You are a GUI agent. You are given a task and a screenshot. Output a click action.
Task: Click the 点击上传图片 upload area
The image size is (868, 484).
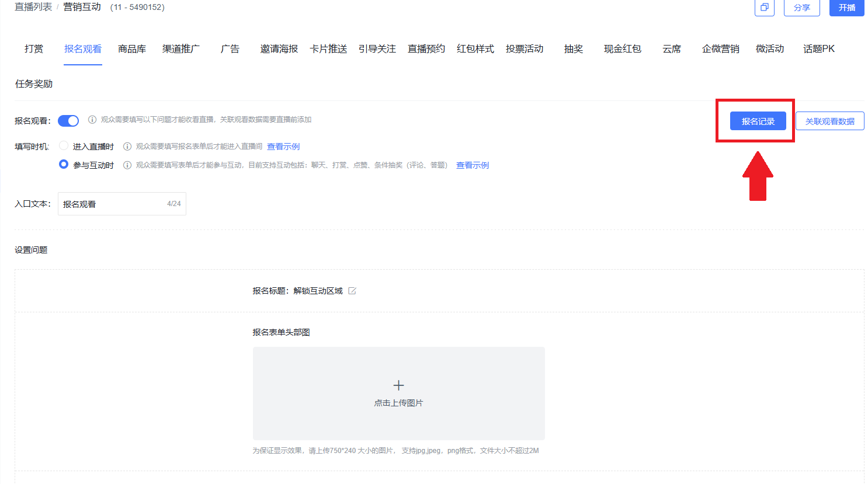(x=399, y=394)
